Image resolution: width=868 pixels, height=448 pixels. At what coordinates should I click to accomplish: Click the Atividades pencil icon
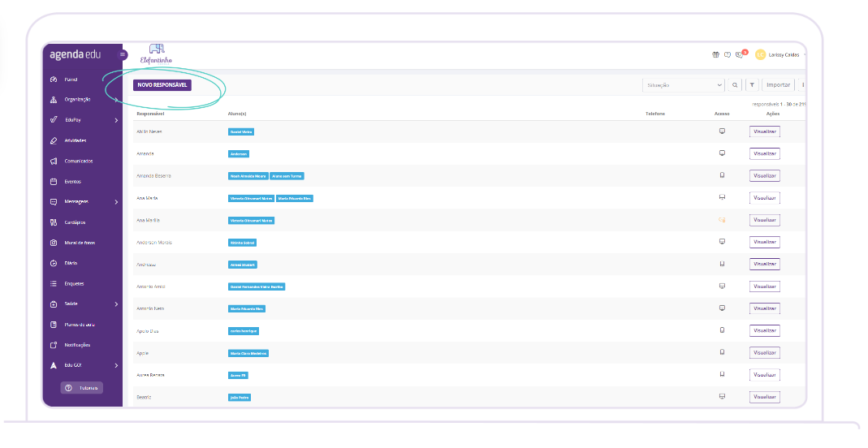point(54,140)
